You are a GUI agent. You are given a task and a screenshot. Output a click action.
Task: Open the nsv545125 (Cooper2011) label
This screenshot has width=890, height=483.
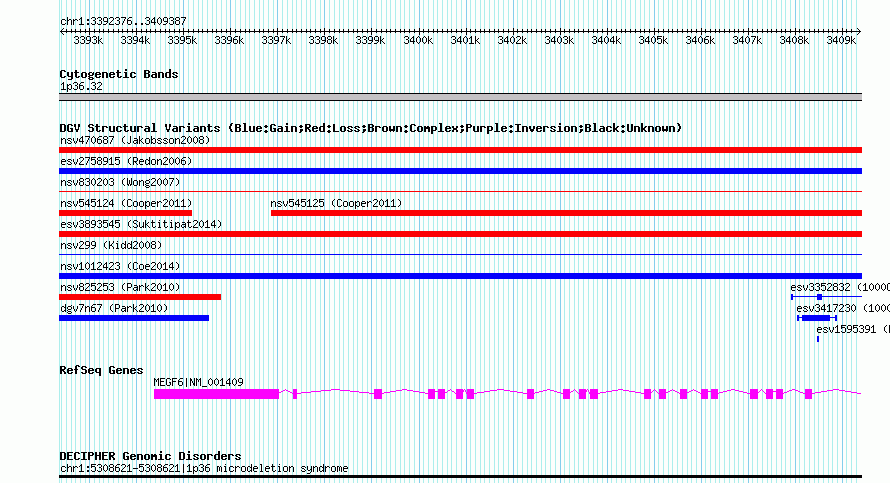point(336,203)
